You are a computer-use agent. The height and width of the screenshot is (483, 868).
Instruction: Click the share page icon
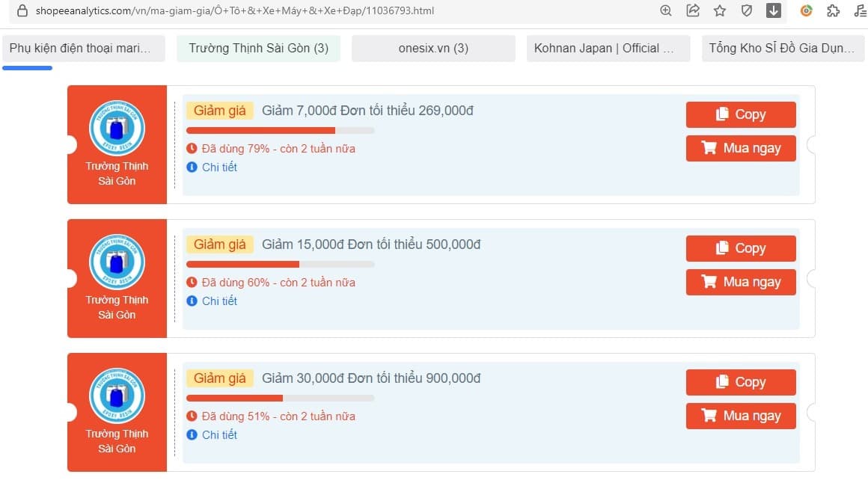693,10
